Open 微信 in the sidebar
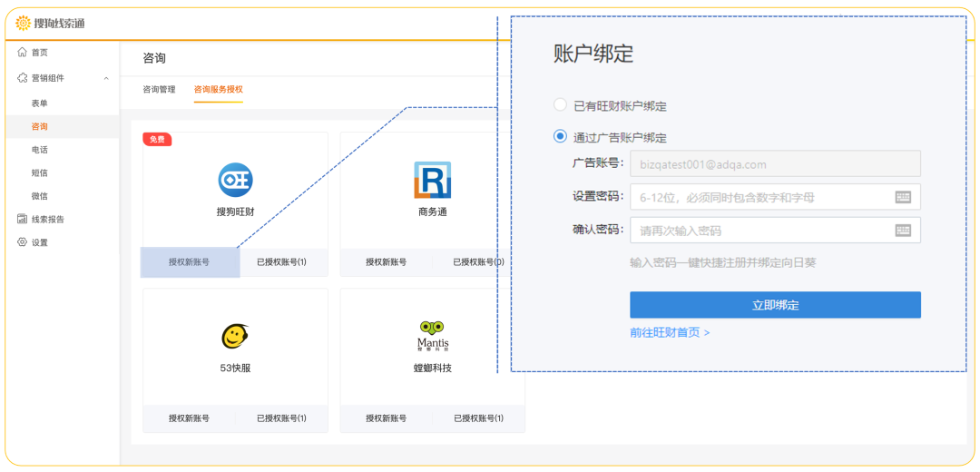 [39, 196]
